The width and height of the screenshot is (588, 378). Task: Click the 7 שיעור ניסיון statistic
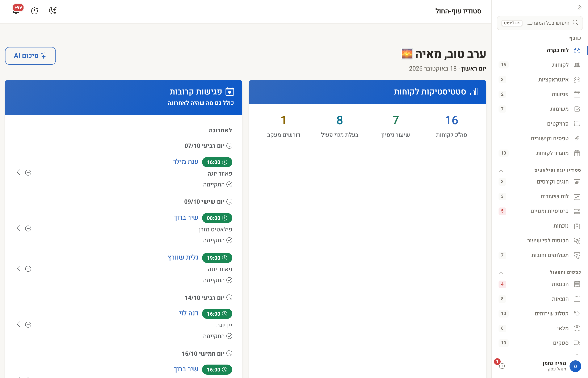[x=396, y=126]
